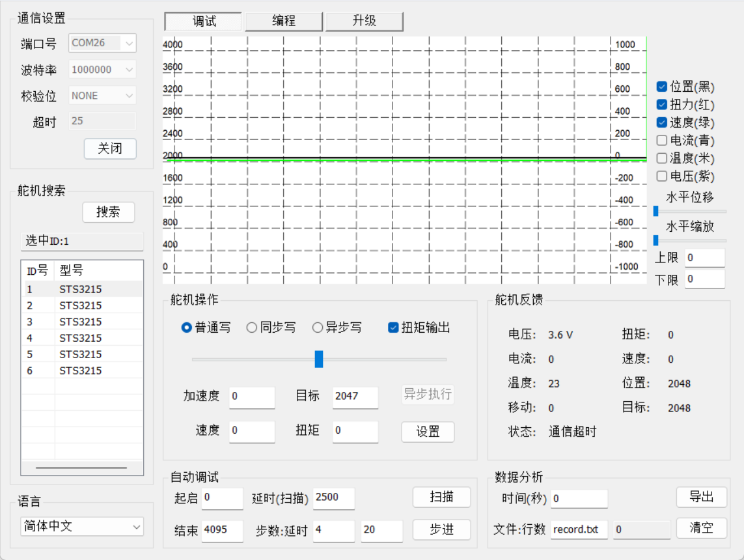Click the 目标 field showing 2047

[355, 397]
